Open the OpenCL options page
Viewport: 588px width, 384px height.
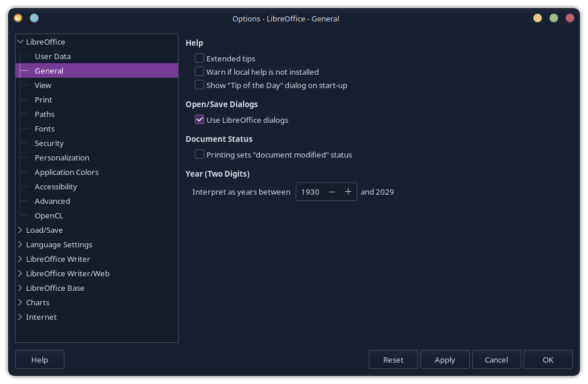pos(49,216)
